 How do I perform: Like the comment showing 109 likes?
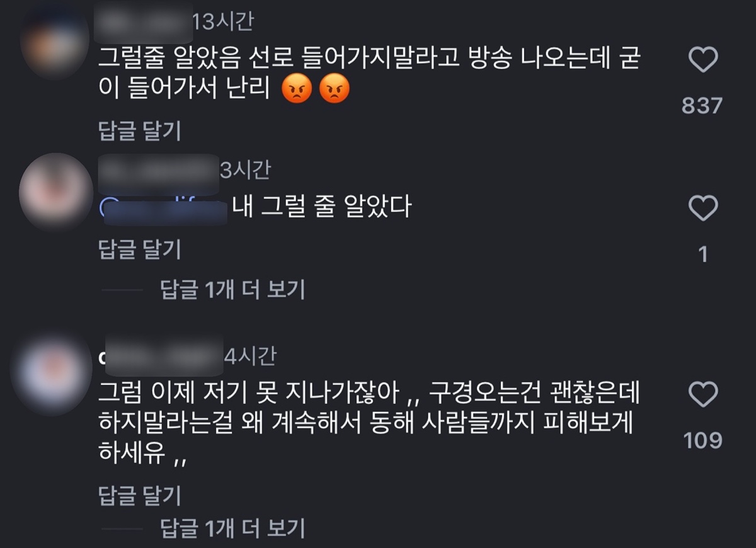pyautogui.click(x=703, y=394)
